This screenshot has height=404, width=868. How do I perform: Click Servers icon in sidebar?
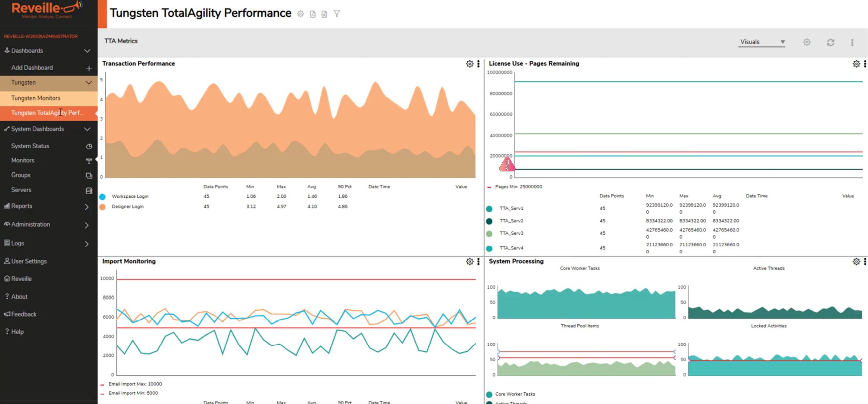pos(89,190)
